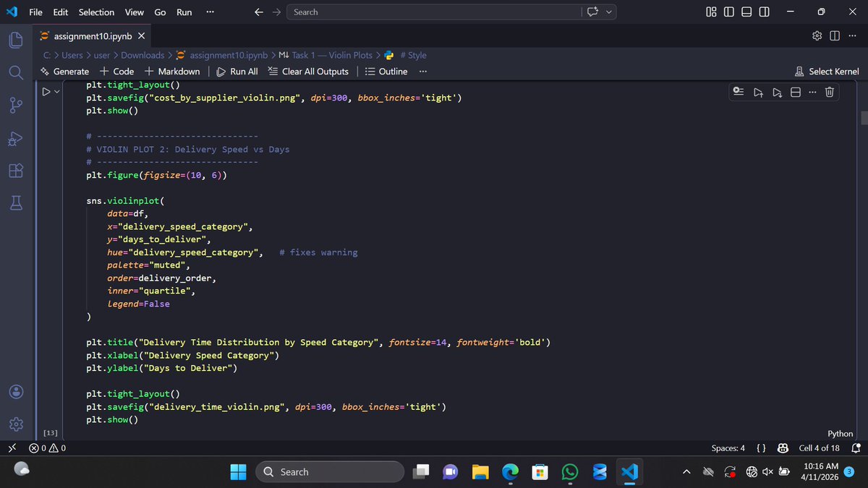Open the Accounts menu in activity bar
Screen dimensions: 868x488
[x=16, y=391]
